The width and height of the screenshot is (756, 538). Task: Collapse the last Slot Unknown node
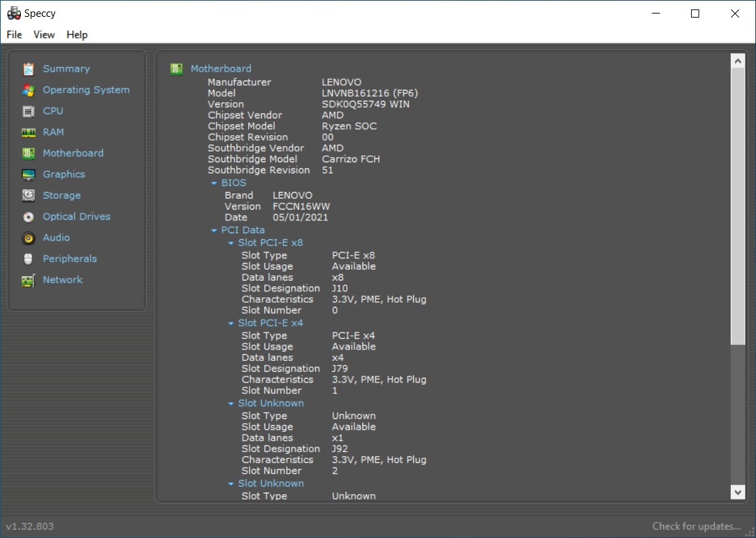click(x=231, y=483)
